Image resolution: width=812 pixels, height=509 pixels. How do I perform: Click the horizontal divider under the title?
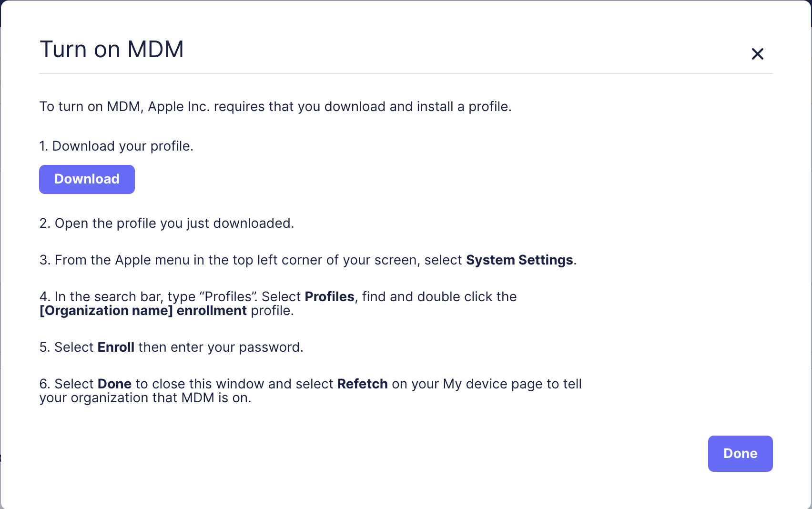[406, 73]
